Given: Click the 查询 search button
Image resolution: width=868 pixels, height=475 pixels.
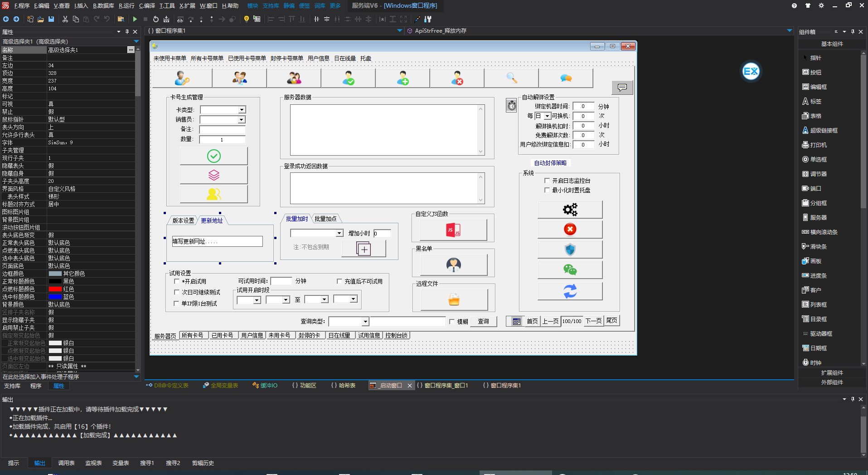Looking at the screenshot, I should click(484, 321).
